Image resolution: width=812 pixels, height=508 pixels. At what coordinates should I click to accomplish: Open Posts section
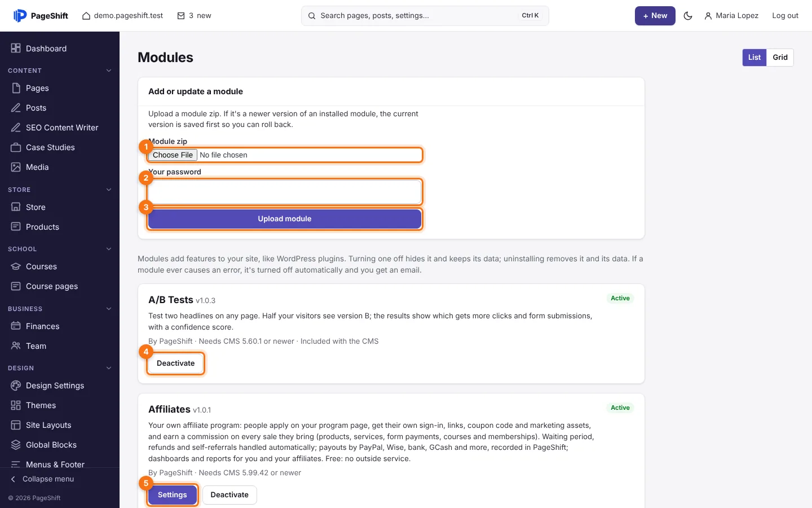point(60,108)
